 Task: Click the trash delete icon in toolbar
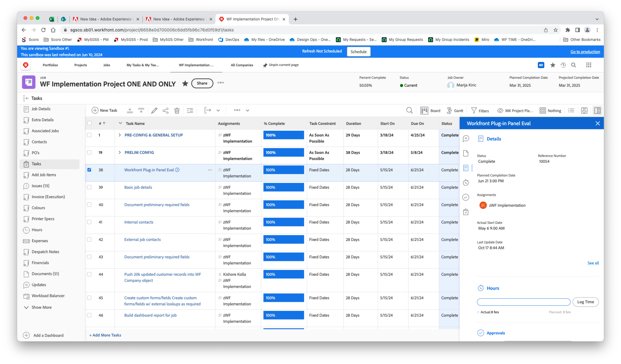[177, 111]
